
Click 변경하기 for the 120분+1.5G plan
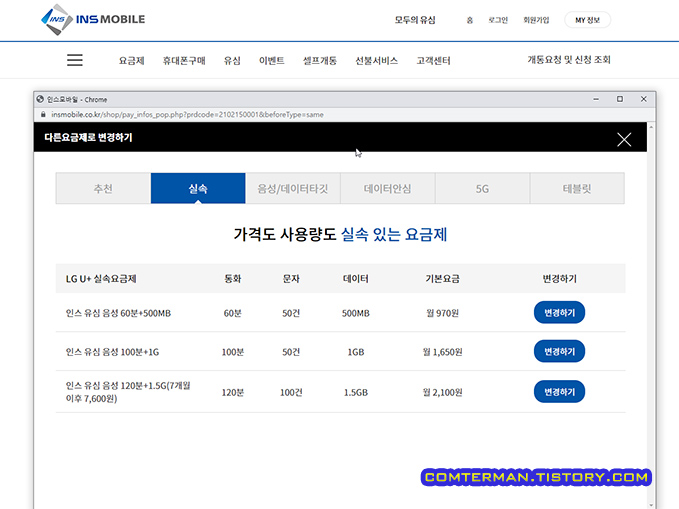[559, 392]
